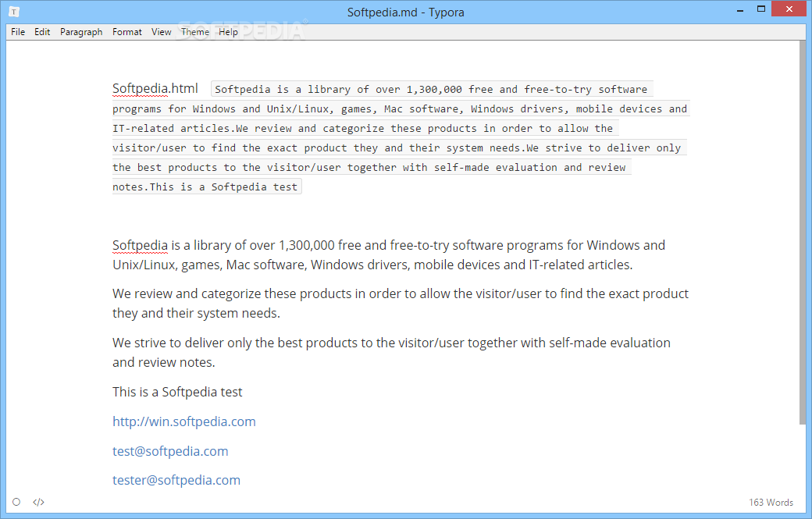Click the test@softpedia.com email link
The width and height of the screenshot is (812, 519).
point(170,451)
